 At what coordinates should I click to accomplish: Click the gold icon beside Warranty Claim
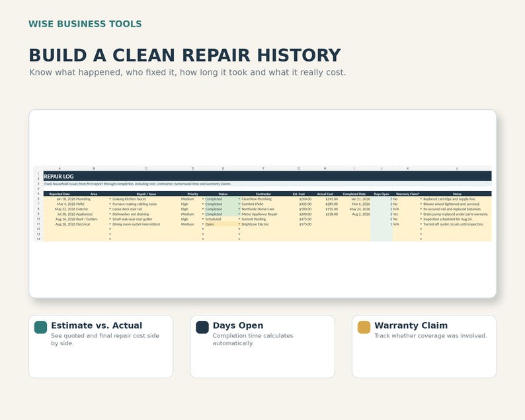[x=364, y=327]
